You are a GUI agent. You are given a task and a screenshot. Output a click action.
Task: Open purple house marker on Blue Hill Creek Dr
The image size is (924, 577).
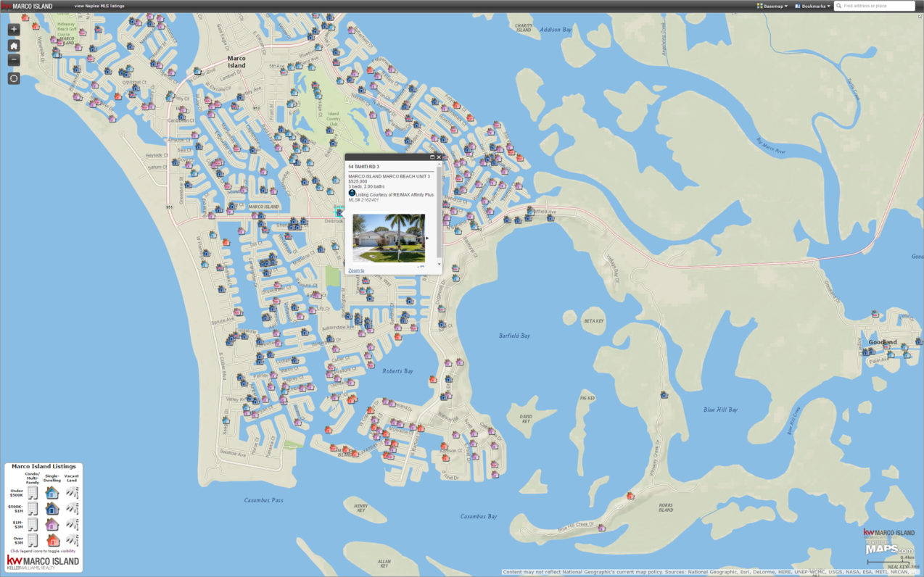tap(601, 527)
